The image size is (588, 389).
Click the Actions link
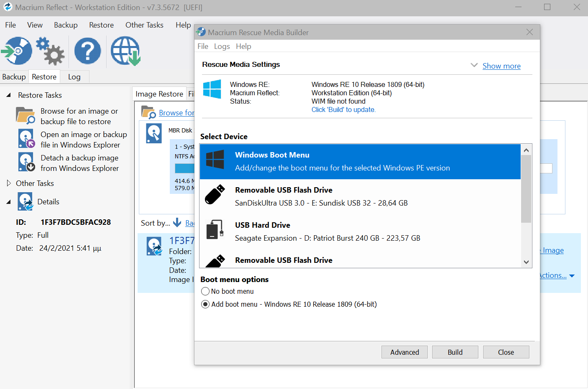553,275
